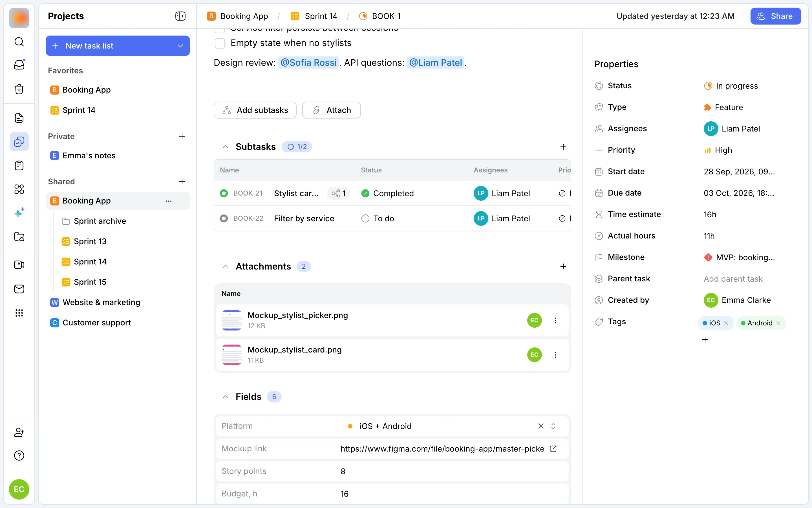Open the @Sofia Rossi mention

pyautogui.click(x=308, y=62)
